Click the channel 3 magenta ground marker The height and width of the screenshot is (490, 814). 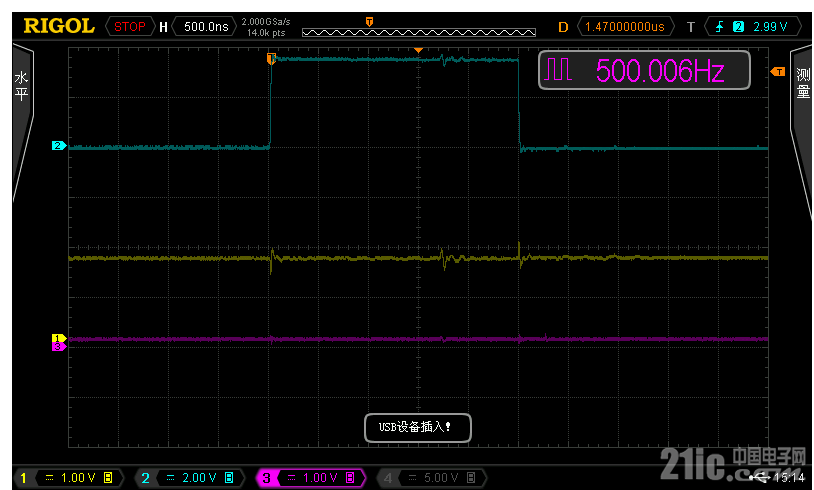click(59, 346)
